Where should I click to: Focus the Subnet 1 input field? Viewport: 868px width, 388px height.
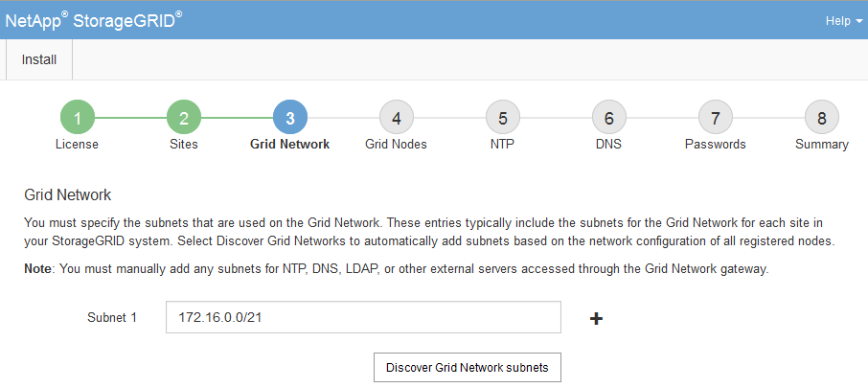363,317
